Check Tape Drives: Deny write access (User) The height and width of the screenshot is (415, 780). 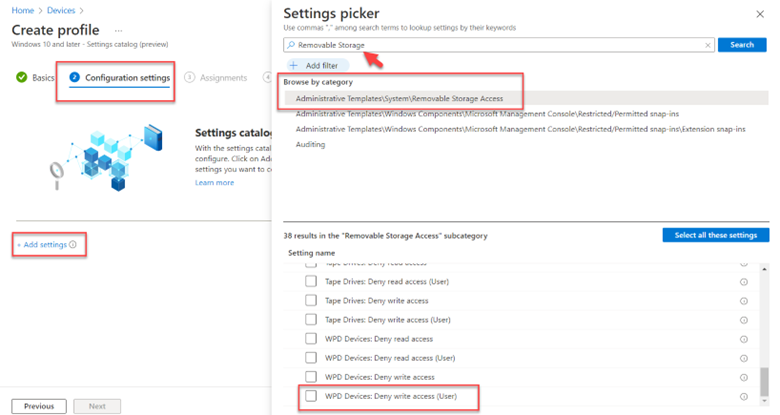pyautogui.click(x=311, y=319)
